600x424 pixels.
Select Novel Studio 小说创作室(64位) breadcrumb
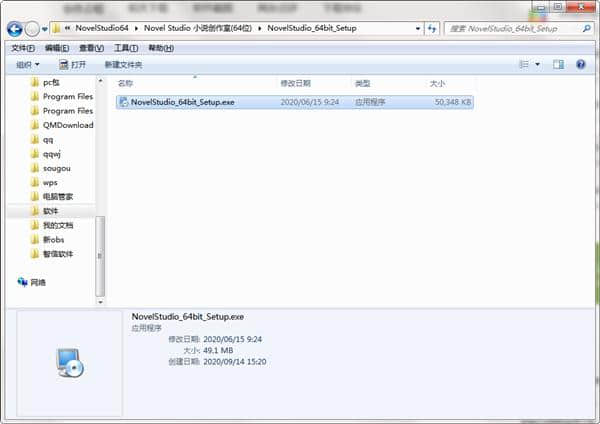tap(198, 28)
